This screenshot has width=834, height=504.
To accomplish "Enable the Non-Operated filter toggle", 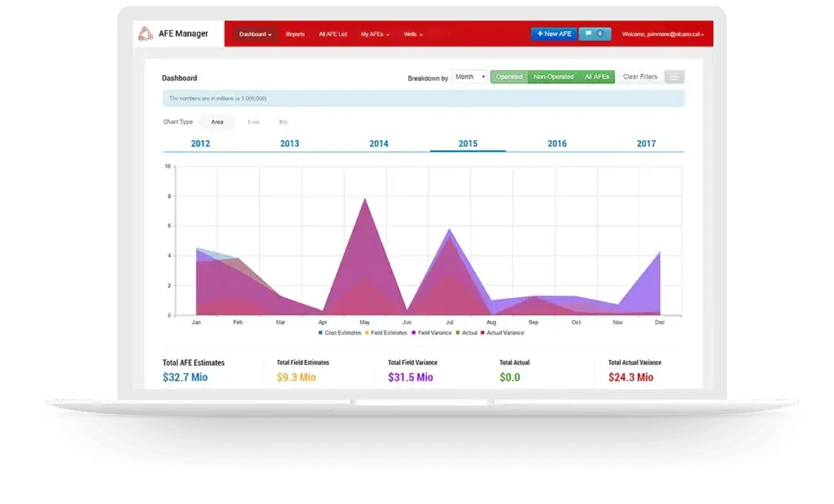I will (553, 77).
